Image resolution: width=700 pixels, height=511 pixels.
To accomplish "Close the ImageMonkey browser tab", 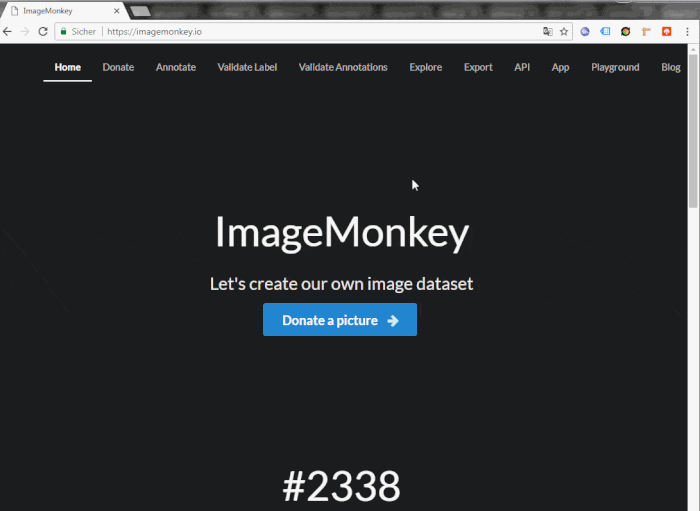I will [117, 11].
